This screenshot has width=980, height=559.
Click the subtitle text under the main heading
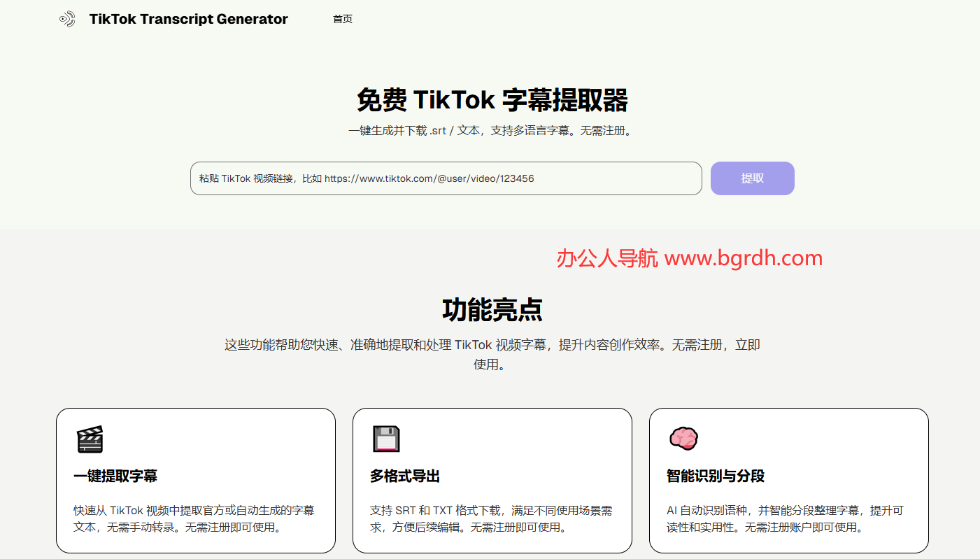click(x=491, y=130)
